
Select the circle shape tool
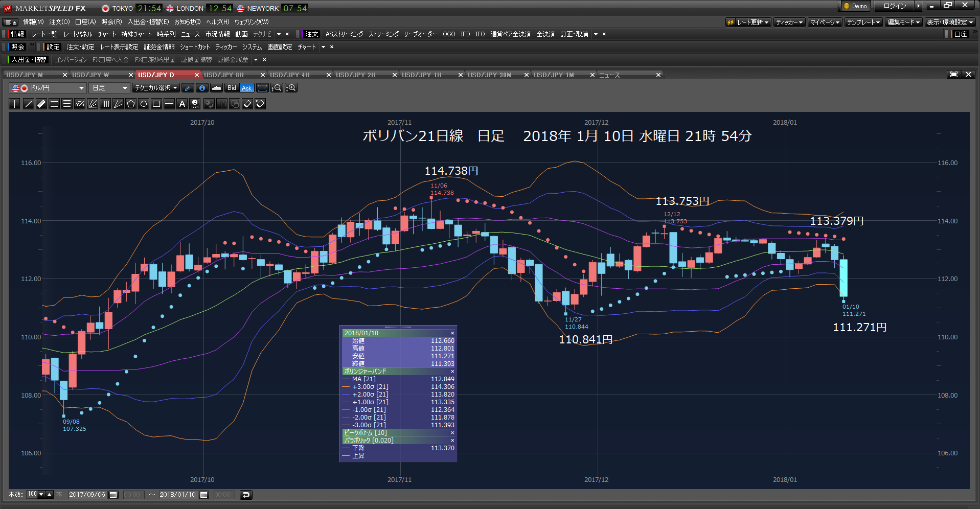(x=144, y=104)
